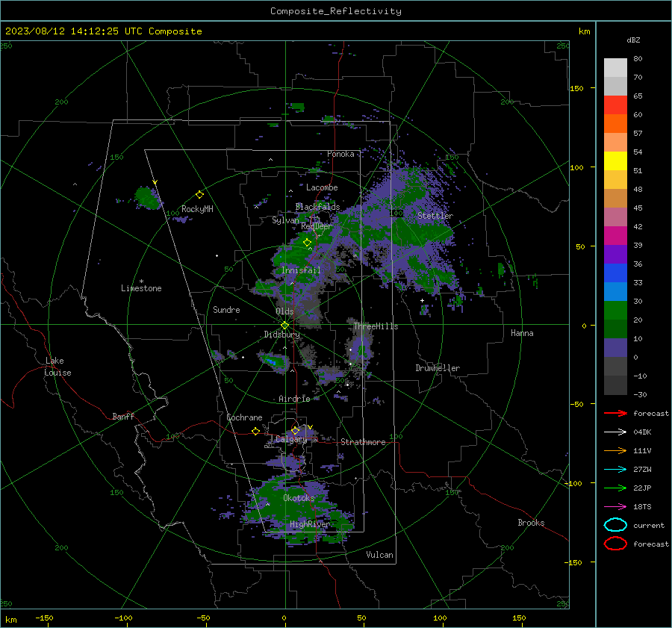This screenshot has height=628, width=672.
Task: Click the Olds town label
Action: [284, 311]
